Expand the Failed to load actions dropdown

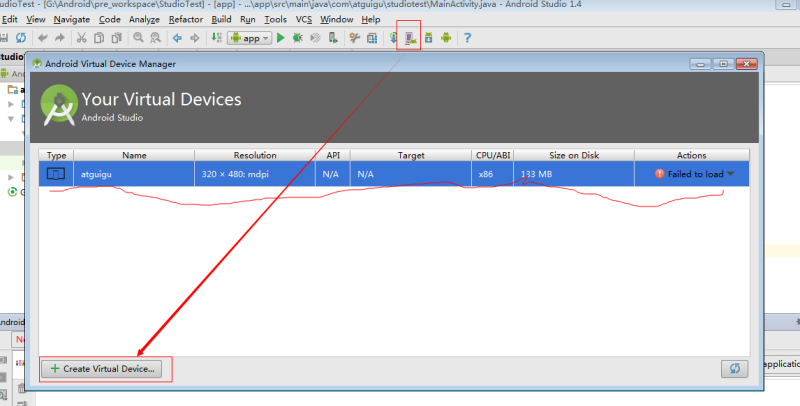pyautogui.click(x=731, y=174)
